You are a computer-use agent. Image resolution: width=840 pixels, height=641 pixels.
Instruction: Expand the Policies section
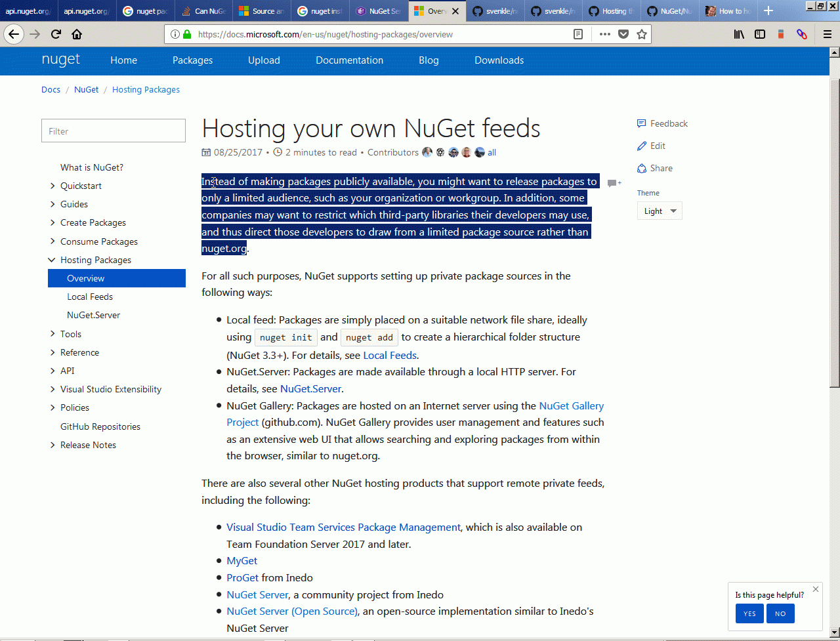[x=52, y=407]
